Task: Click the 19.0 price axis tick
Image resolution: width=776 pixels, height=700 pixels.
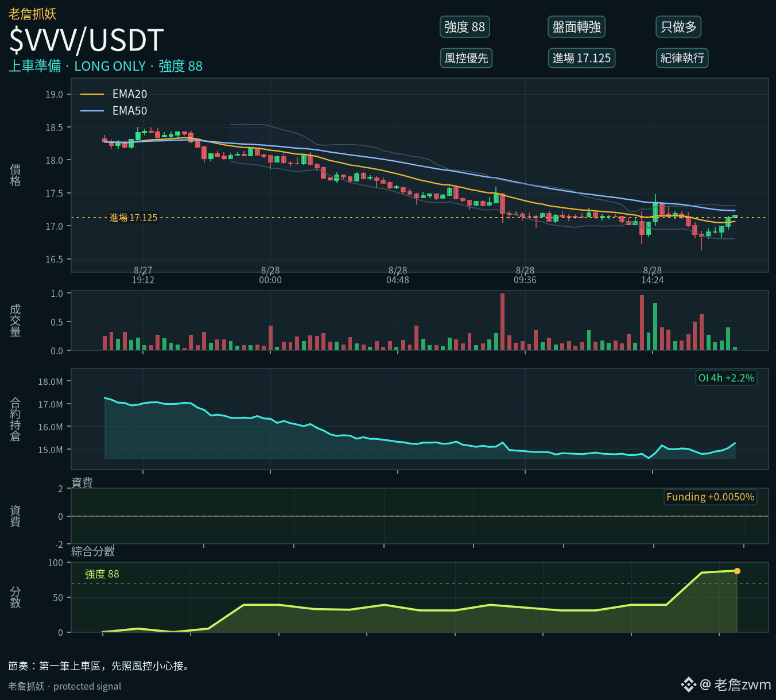Action: point(54,94)
